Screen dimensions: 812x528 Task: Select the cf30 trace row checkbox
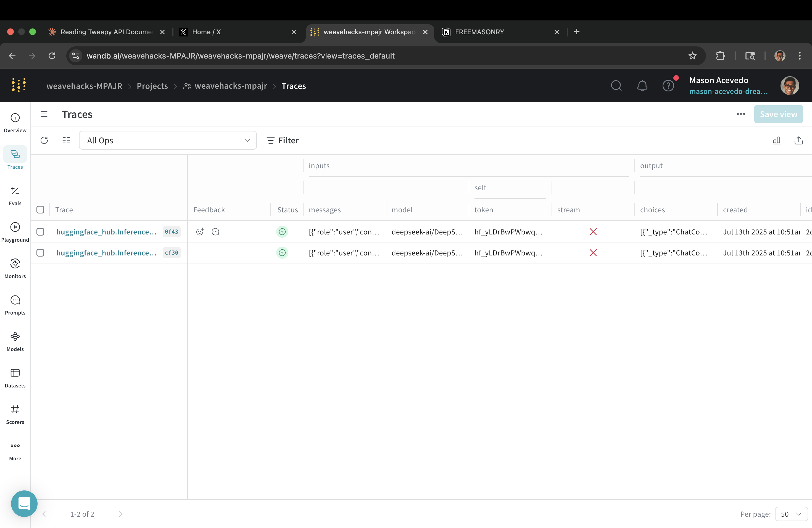pos(40,253)
